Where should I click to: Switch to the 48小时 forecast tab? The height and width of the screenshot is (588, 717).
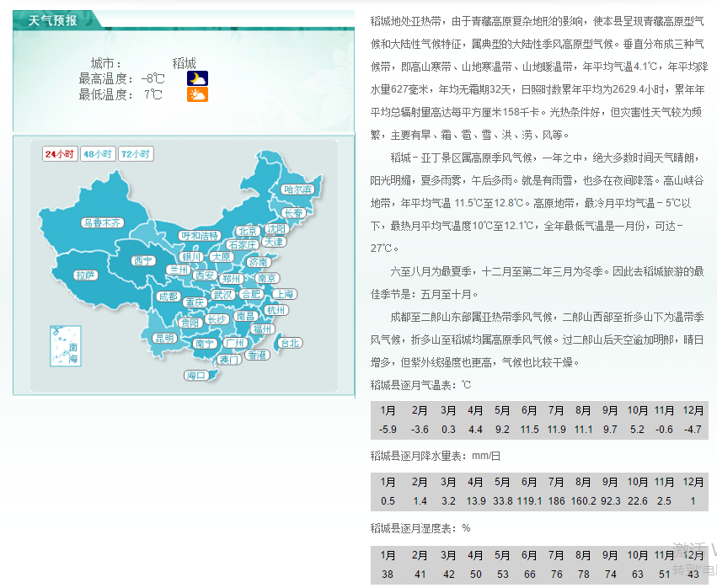(x=98, y=154)
